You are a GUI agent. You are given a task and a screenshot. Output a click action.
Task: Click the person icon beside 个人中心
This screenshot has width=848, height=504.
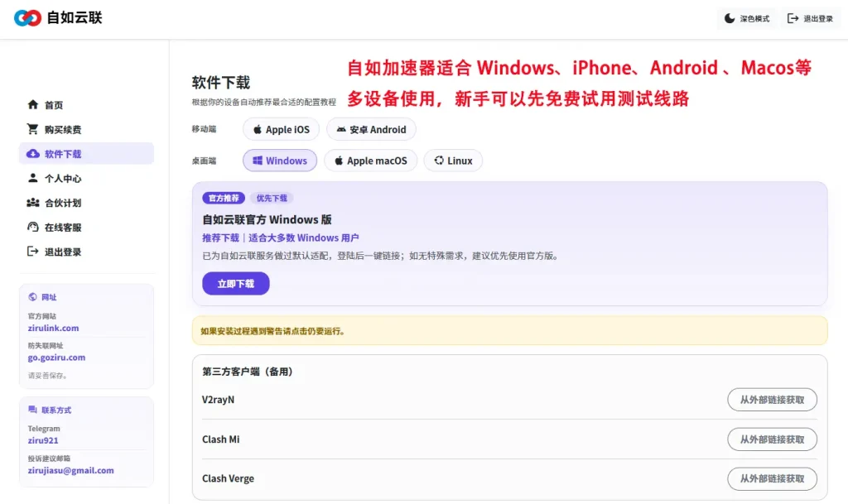pyautogui.click(x=33, y=178)
